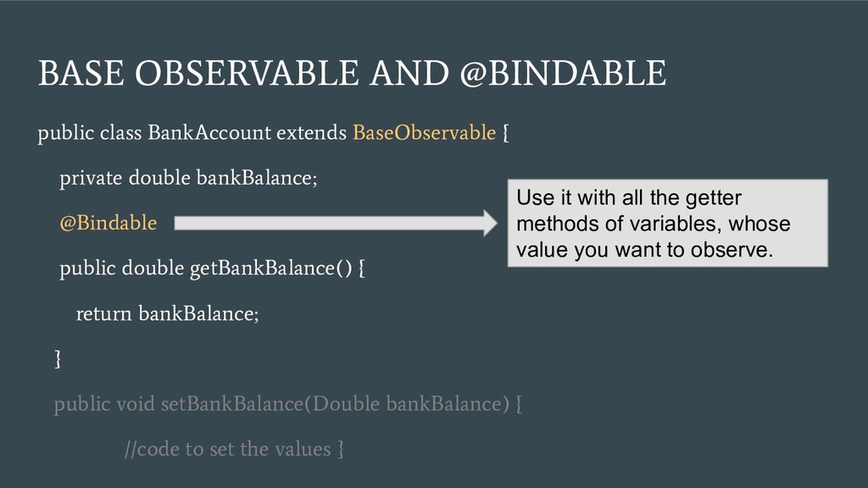Click the word extends in class declaration
This screenshot has height=488, width=868.
coord(311,133)
